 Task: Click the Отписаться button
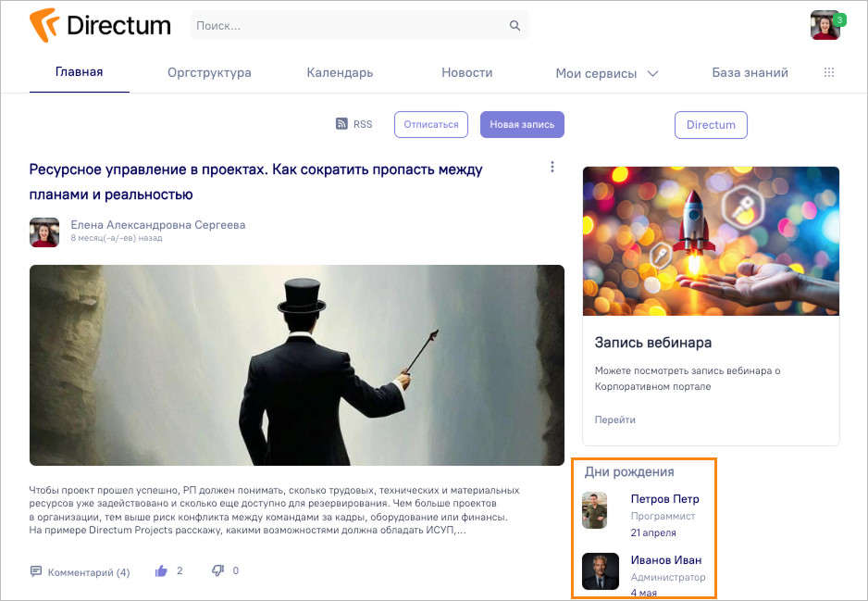tap(431, 125)
